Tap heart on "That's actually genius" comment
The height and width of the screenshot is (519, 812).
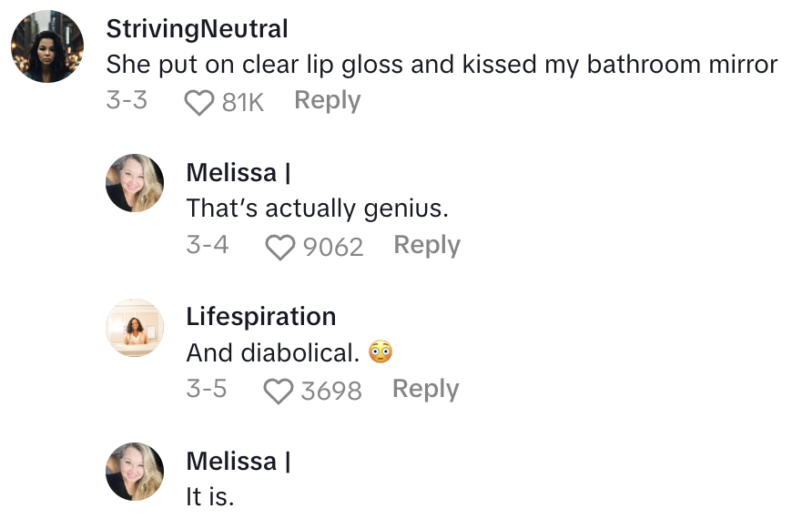click(x=279, y=247)
